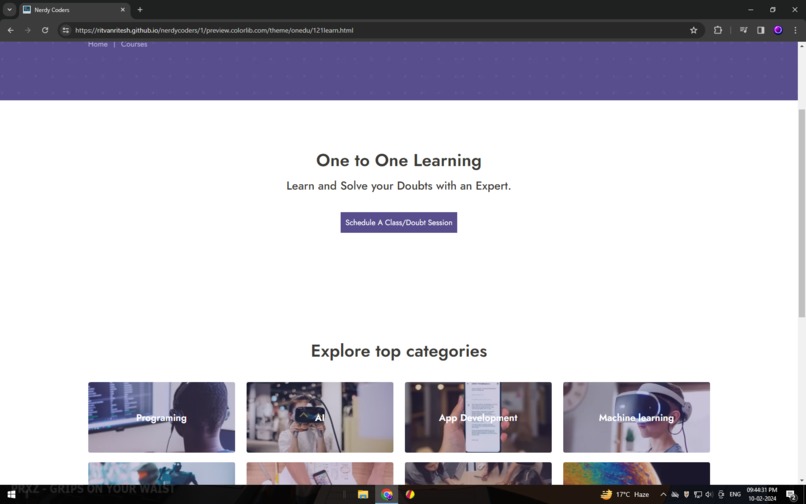Open the Chrome extensions puzzle icon

718,30
